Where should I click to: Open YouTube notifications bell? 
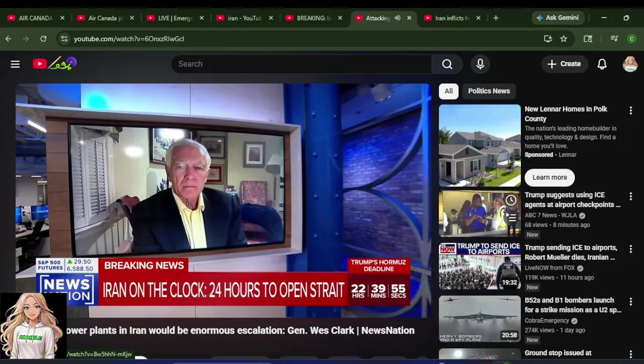[602, 64]
